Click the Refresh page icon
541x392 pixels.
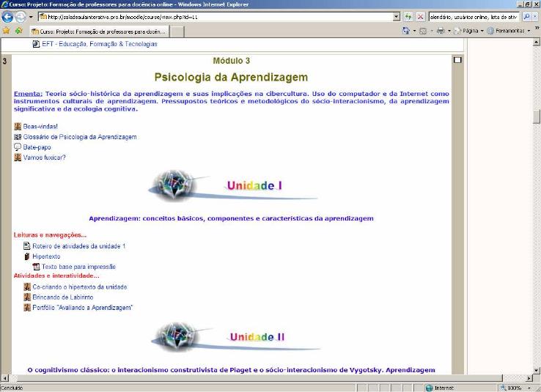click(408, 16)
